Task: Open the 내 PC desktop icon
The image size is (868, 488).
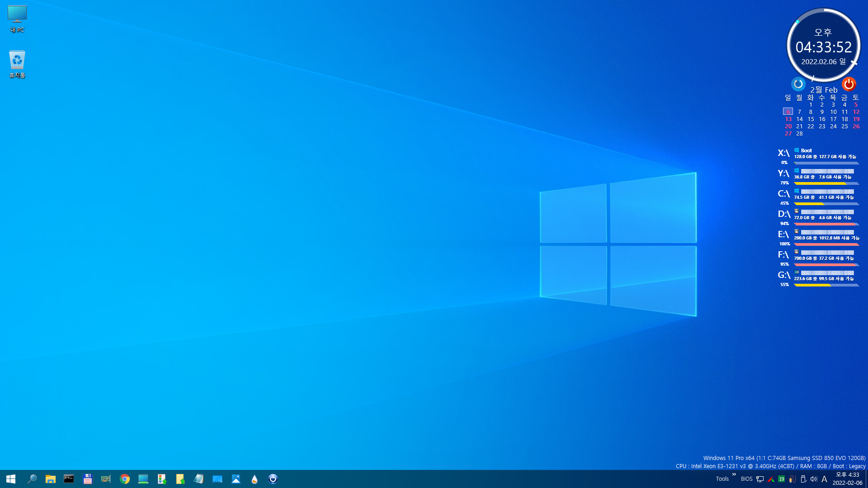Action: click(x=17, y=19)
